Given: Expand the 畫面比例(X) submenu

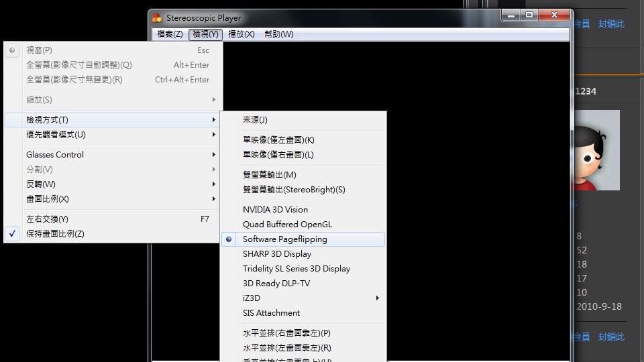Looking at the screenshot, I should [x=113, y=199].
